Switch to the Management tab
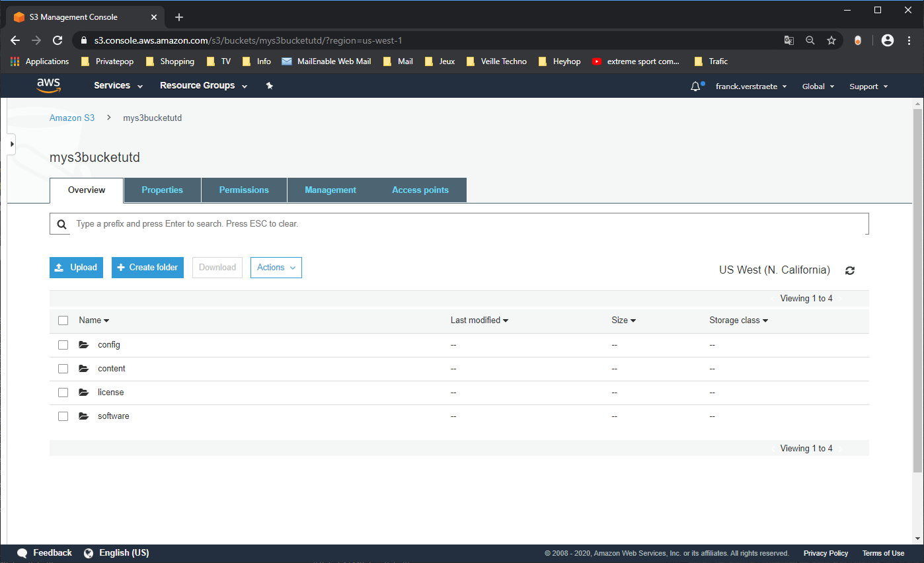Image resolution: width=924 pixels, height=563 pixels. coord(330,190)
